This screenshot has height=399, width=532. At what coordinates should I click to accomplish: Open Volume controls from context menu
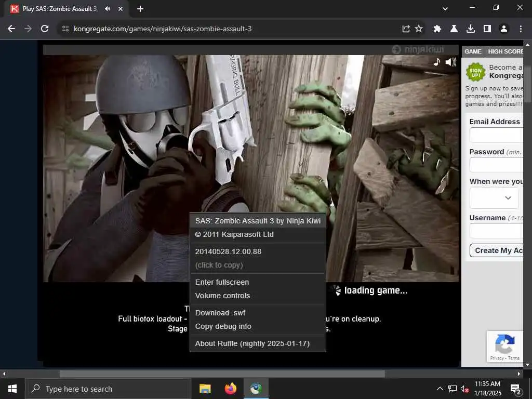click(258, 296)
